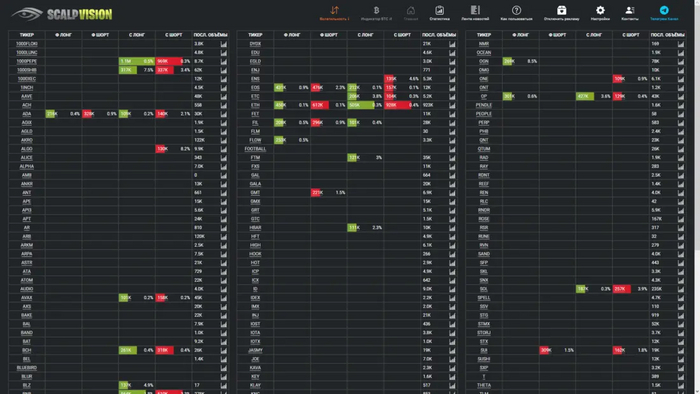Open chart icon in FIL row
This screenshot has width=700, height=394.
(452, 122)
